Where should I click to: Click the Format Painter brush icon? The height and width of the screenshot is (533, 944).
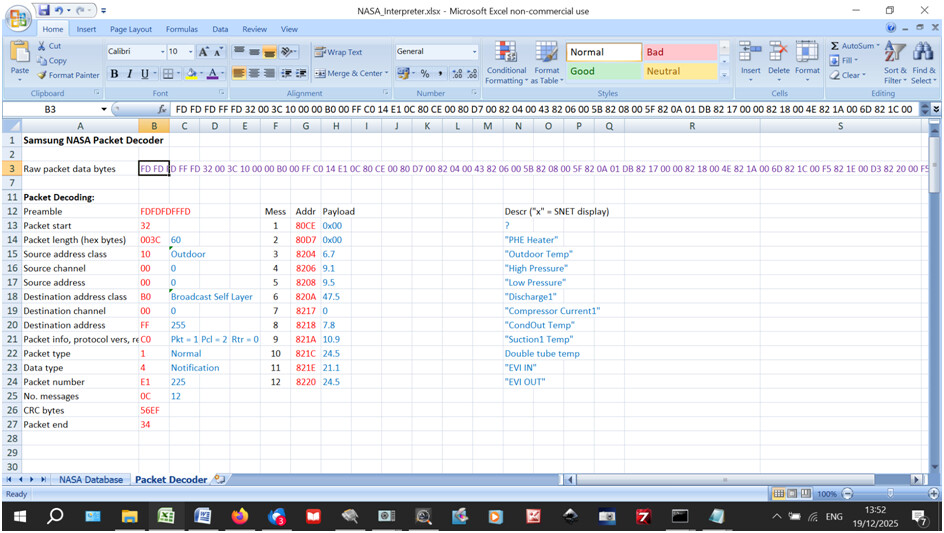(42, 75)
